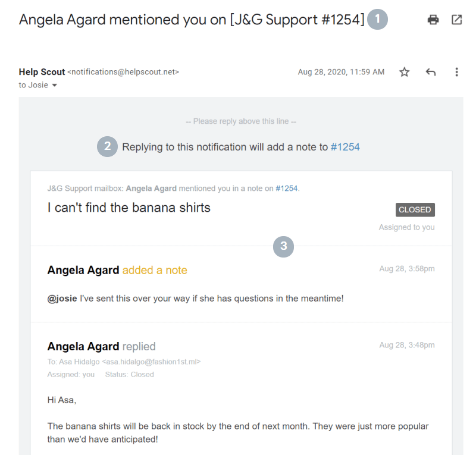Reply to the notification email
The image size is (476, 455).
click(x=431, y=72)
